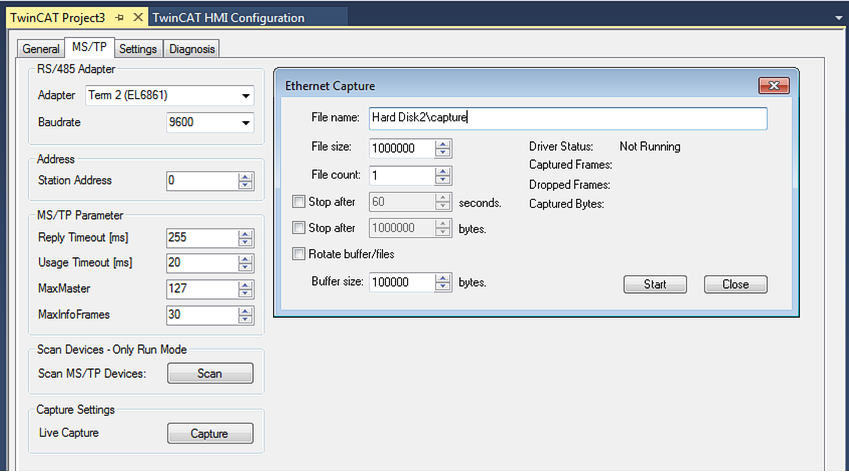Close the Ethernet Capture dialog
The width and height of the screenshot is (849, 472).
coord(774,86)
